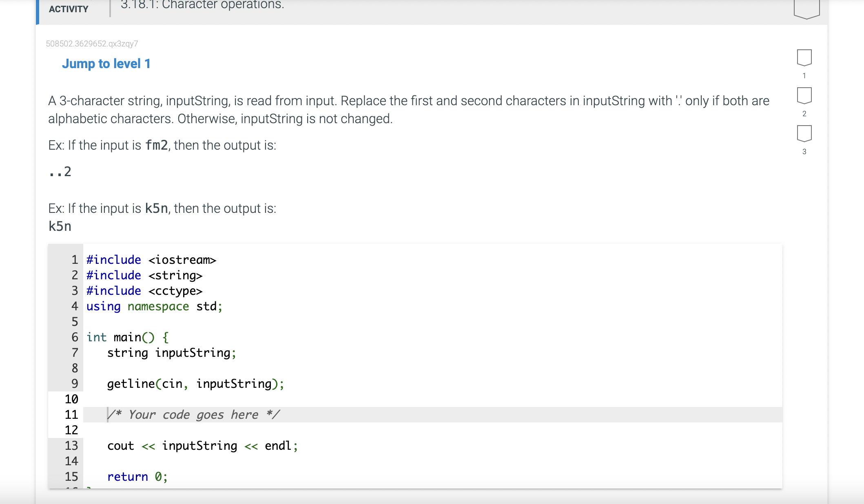Click the 3.18.1 Character operations title

pos(202,5)
